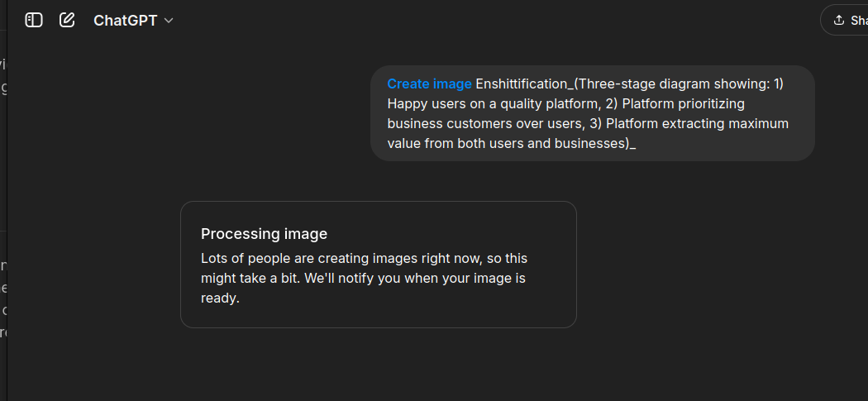868x401 pixels.
Task: Click the Processing image status card
Action: (x=379, y=265)
